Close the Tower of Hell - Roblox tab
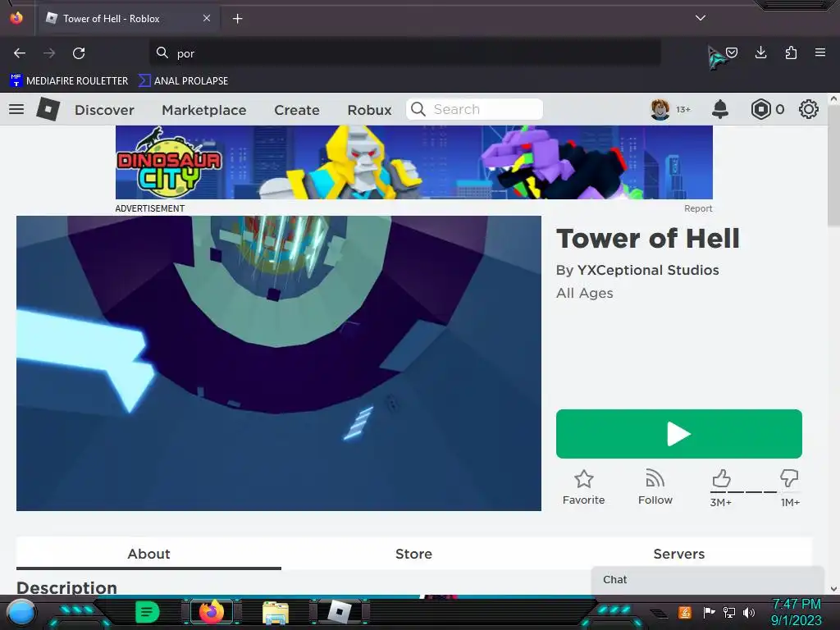The width and height of the screenshot is (840, 630). click(x=207, y=18)
